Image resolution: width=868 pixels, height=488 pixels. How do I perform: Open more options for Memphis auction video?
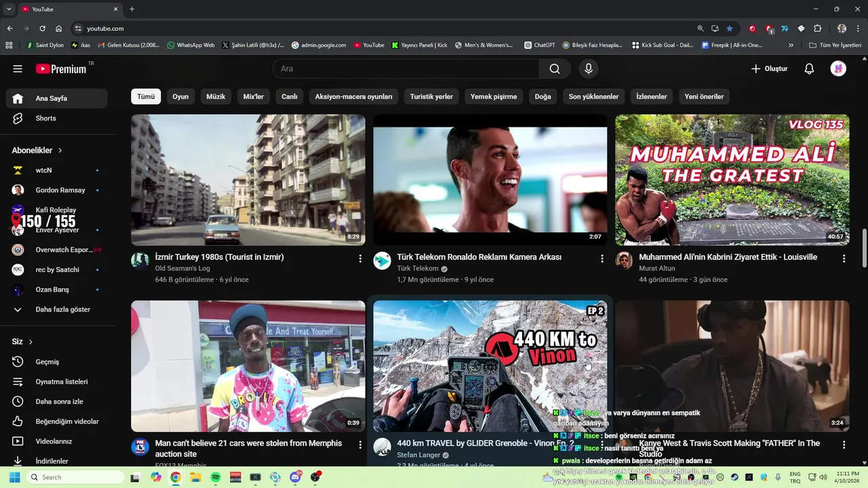point(360,445)
